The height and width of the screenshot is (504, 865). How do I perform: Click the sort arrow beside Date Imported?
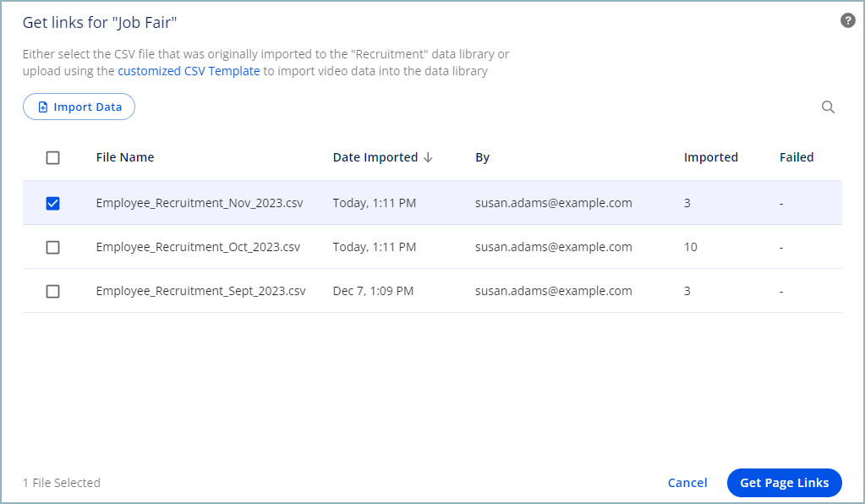point(429,157)
